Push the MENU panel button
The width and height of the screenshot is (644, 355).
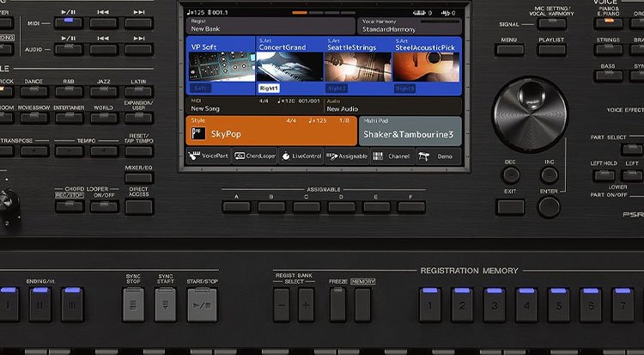510,50
